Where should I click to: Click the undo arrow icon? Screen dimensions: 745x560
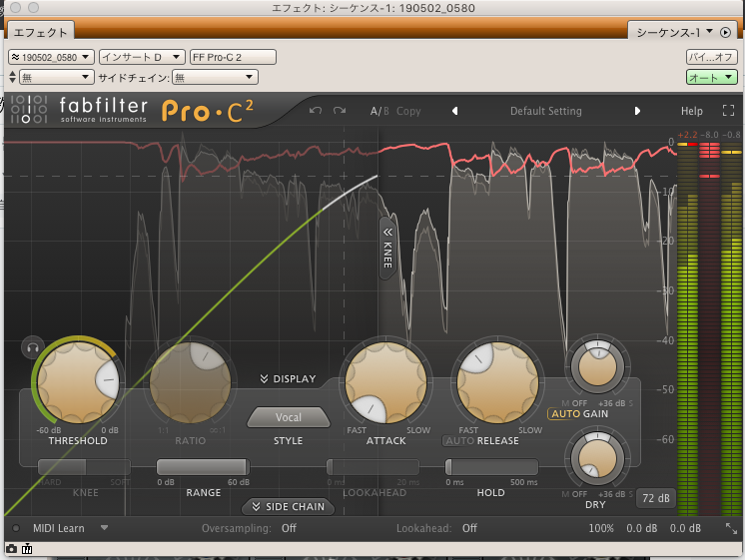pyautogui.click(x=315, y=111)
